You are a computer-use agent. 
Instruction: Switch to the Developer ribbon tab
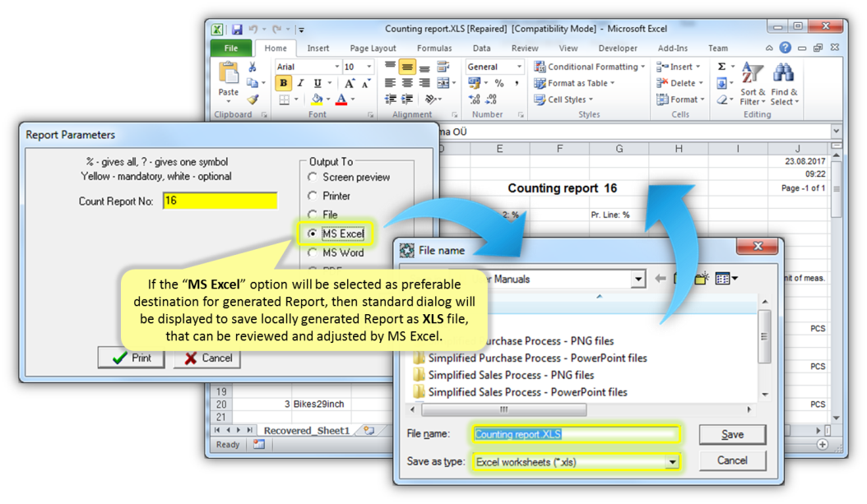618,48
